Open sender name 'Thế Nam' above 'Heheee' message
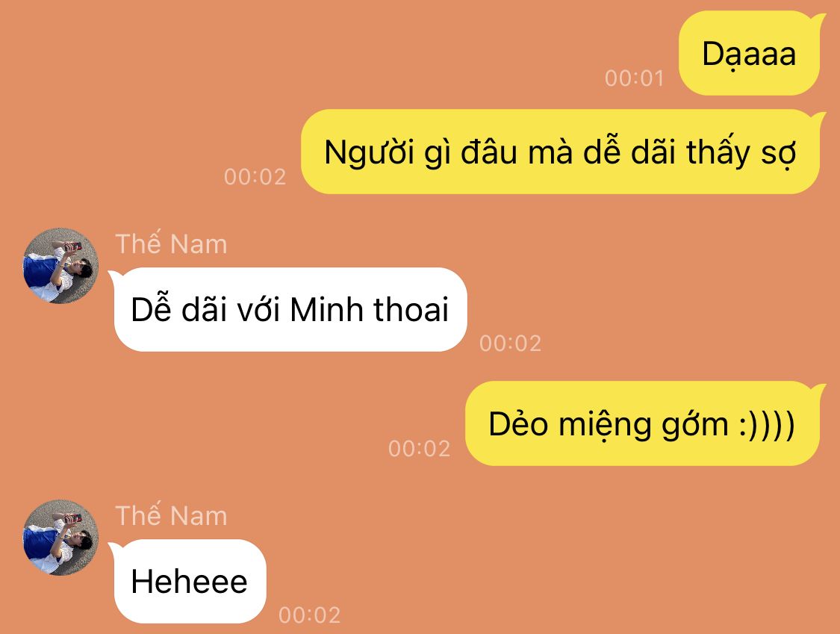Image resolution: width=840 pixels, height=634 pixels. coord(172,515)
